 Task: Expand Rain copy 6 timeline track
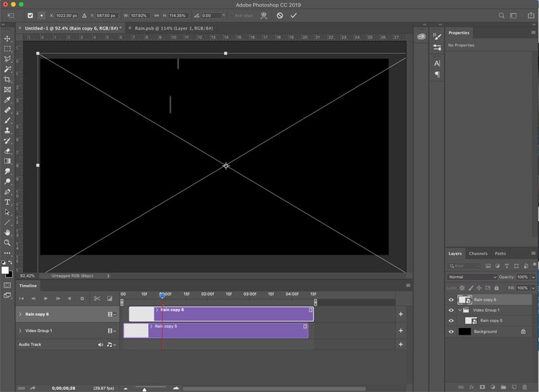pyautogui.click(x=20, y=314)
